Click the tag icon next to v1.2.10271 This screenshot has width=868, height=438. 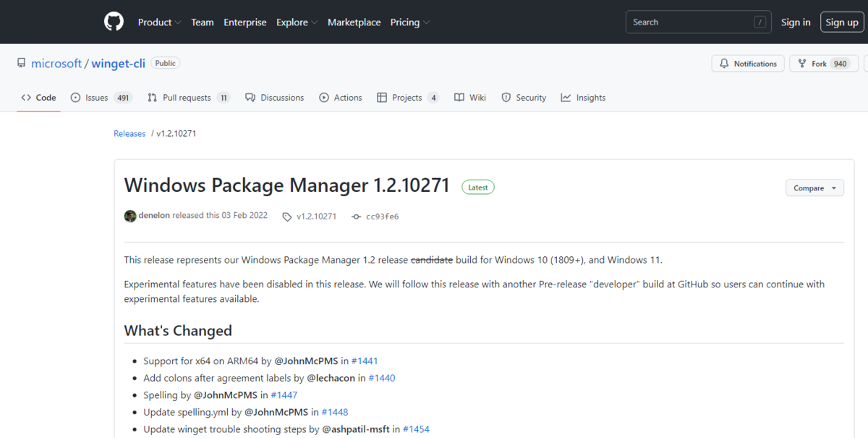pyautogui.click(x=287, y=216)
